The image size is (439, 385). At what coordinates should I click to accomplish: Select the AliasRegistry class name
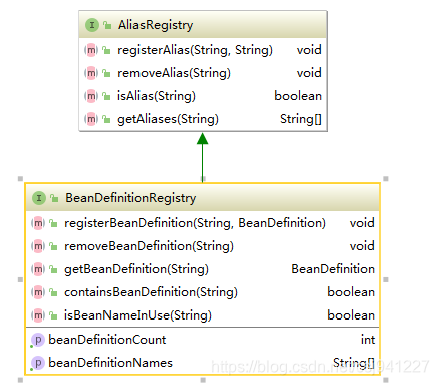click(x=155, y=25)
